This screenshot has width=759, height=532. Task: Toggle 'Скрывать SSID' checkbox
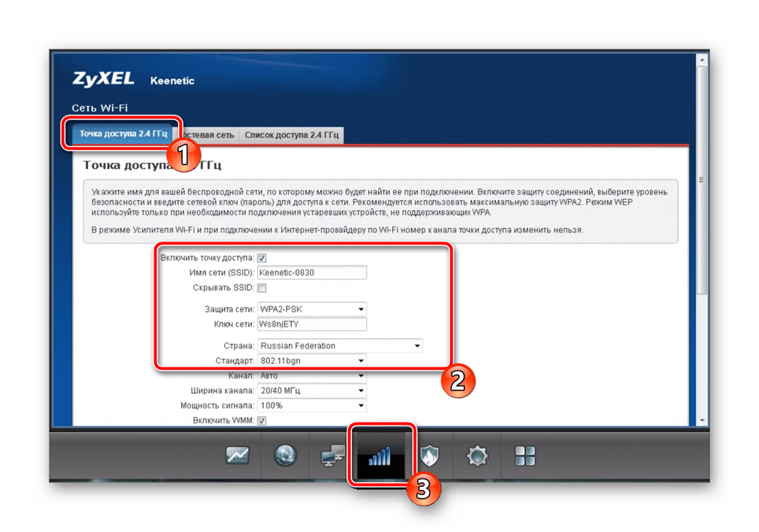click(x=262, y=288)
